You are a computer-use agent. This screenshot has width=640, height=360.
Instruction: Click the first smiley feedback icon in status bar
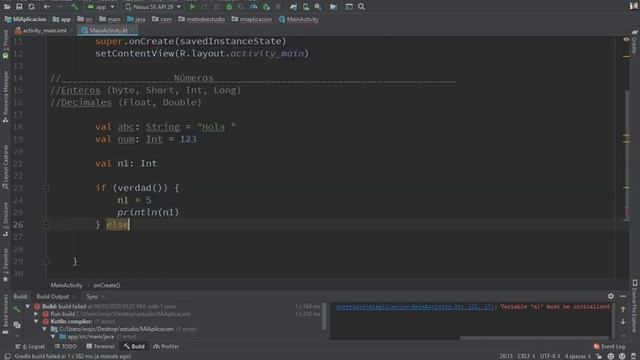(611, 356)
